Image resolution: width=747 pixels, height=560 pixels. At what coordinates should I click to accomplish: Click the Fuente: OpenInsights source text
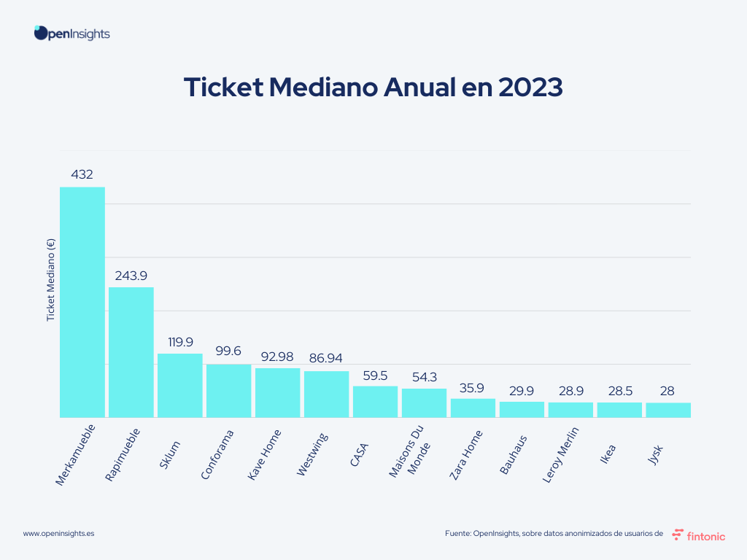click(553, 534)
